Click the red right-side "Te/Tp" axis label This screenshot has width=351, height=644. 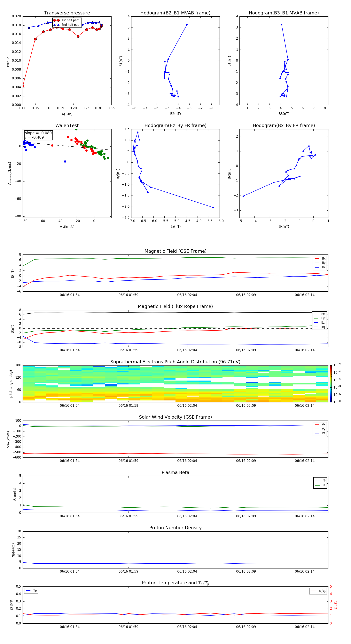coord(336,605)
